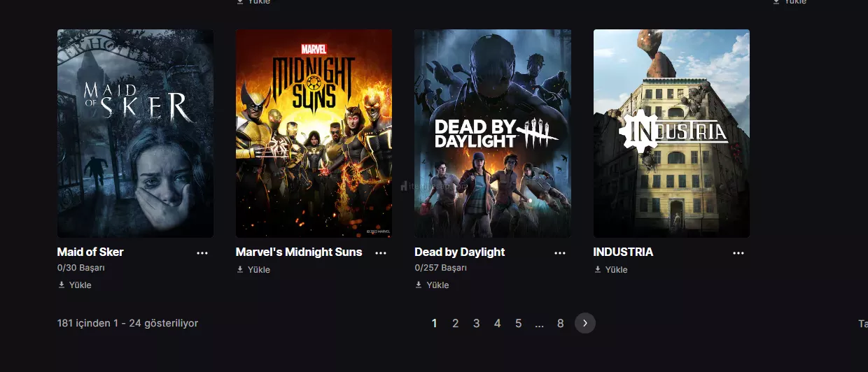
Task: Open Dead by Daylight cover art
Action: (493, 133)
